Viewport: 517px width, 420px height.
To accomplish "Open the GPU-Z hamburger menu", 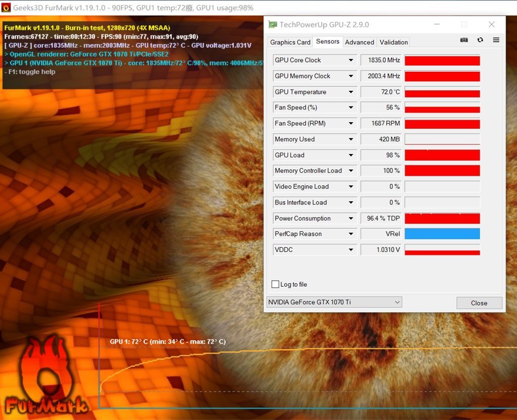I will tap(496, 40).
